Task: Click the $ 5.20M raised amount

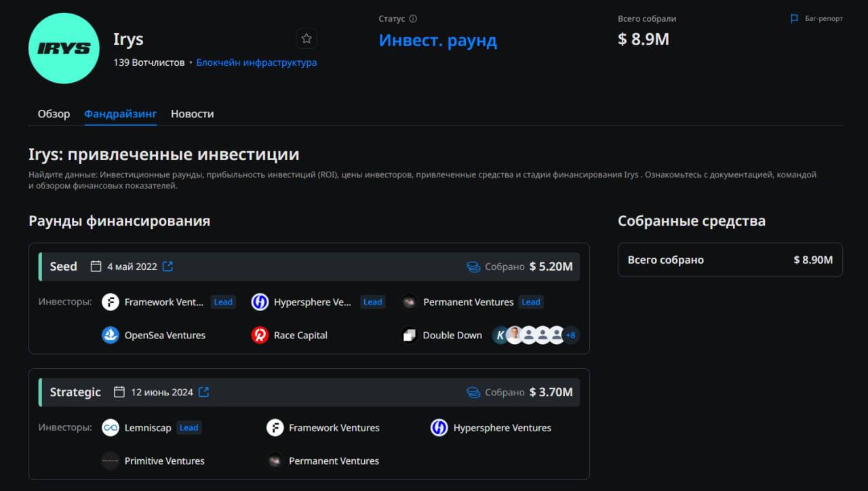Action: 551,267
